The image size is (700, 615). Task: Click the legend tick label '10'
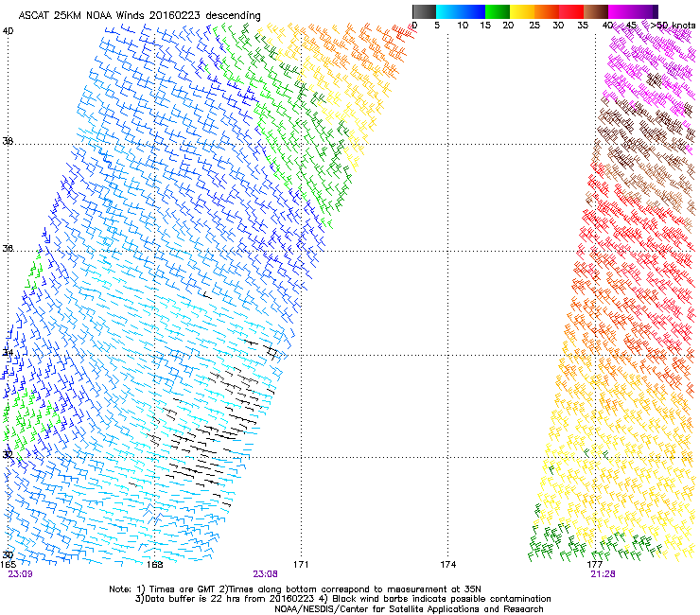click(463, 26)
